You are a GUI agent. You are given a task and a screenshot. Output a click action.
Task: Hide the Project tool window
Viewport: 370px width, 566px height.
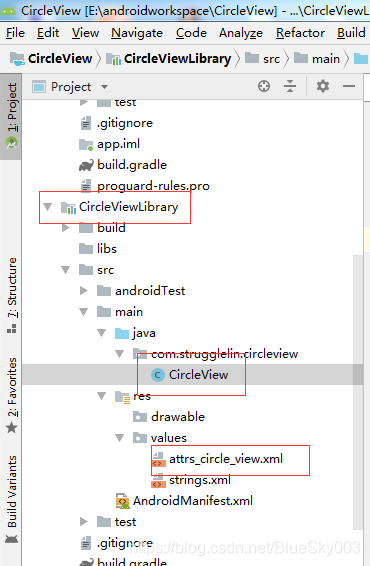349,86
